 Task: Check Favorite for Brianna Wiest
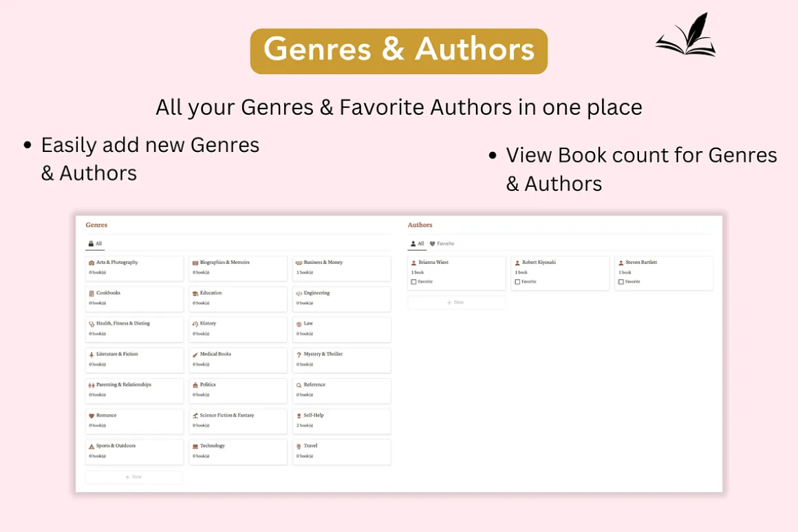pyautogui.click(x=413, y=282)
